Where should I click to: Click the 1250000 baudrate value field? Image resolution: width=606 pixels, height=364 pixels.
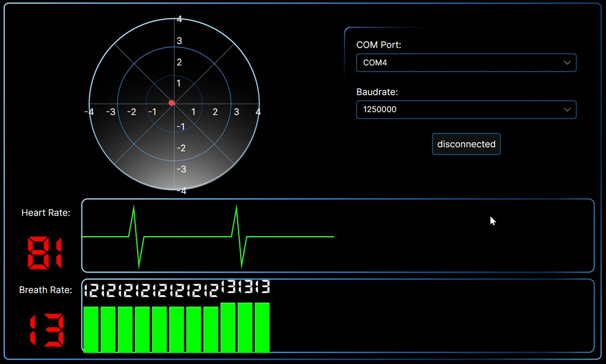point(380,109)
